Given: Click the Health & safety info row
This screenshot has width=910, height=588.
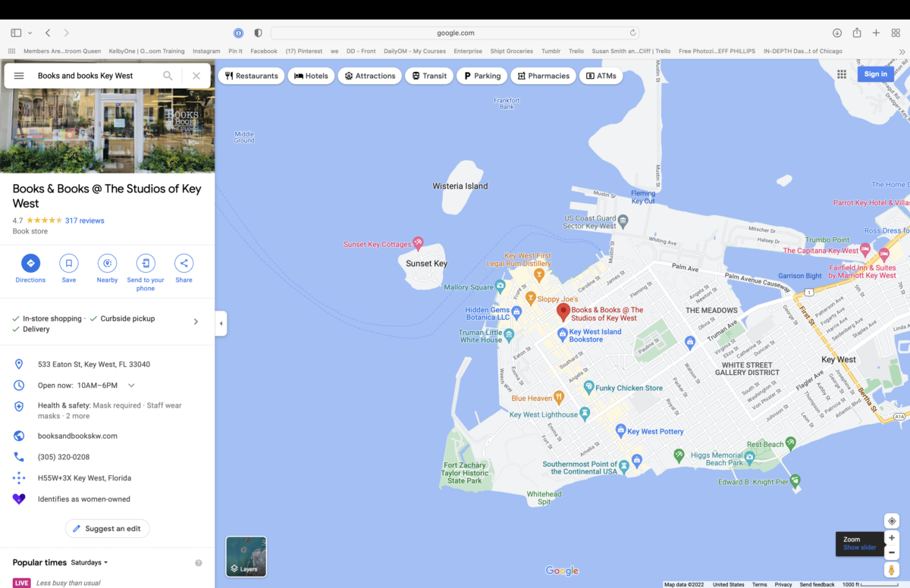Looking at the screenshot, I should pyautogui.click(x=108, y=411).
